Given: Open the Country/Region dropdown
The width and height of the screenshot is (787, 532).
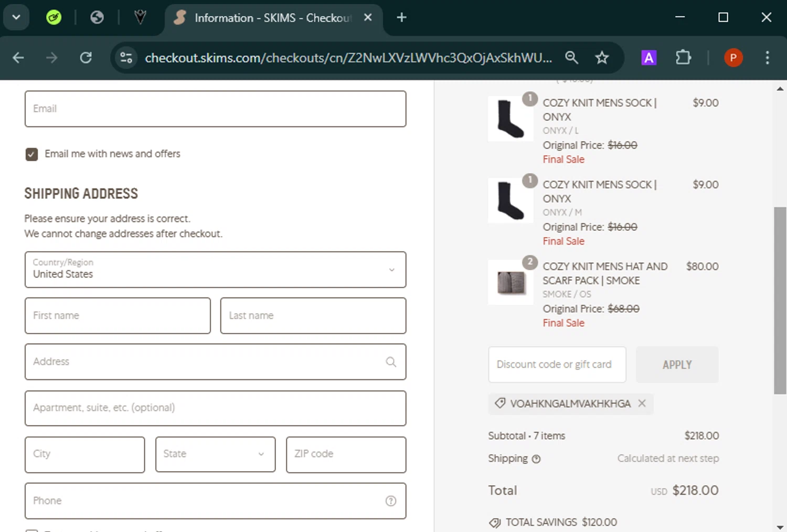Looking at the screenshot, I should click(215, 270).
